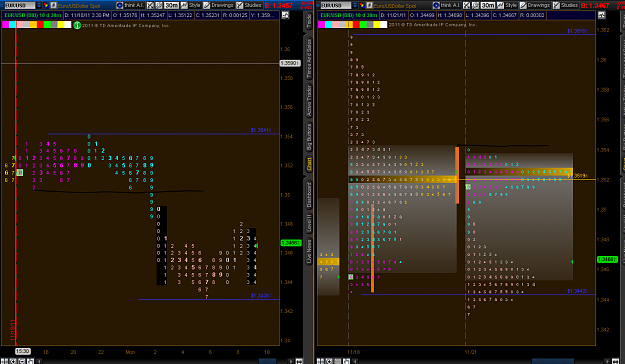Select the magenta swatch in left chart palette
625x364 pixels.
tap(6, 24)
